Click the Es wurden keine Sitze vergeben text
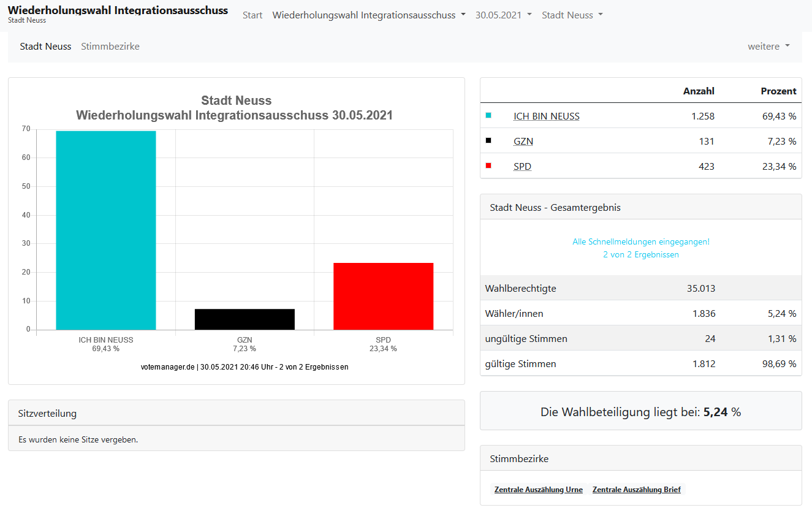 tap(78, 439)
